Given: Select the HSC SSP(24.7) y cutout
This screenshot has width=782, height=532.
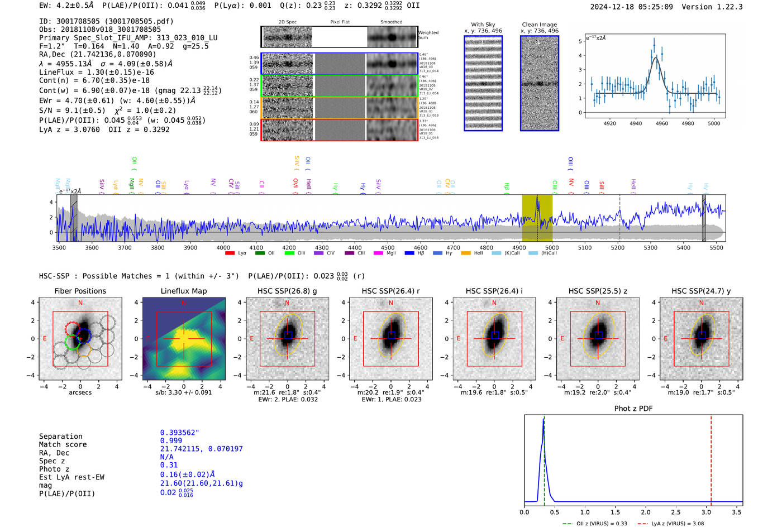Looking at the screenshot, I should (702, 338).
